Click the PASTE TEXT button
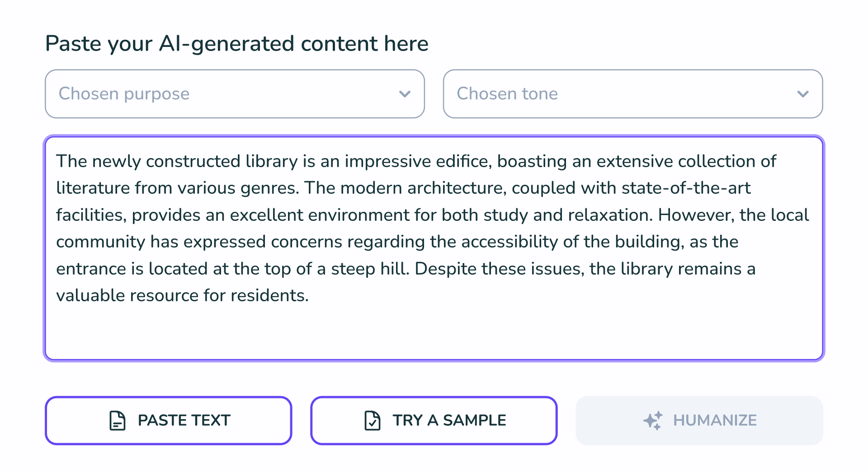Screen dimensions: 868x472 tap(169, 421)
